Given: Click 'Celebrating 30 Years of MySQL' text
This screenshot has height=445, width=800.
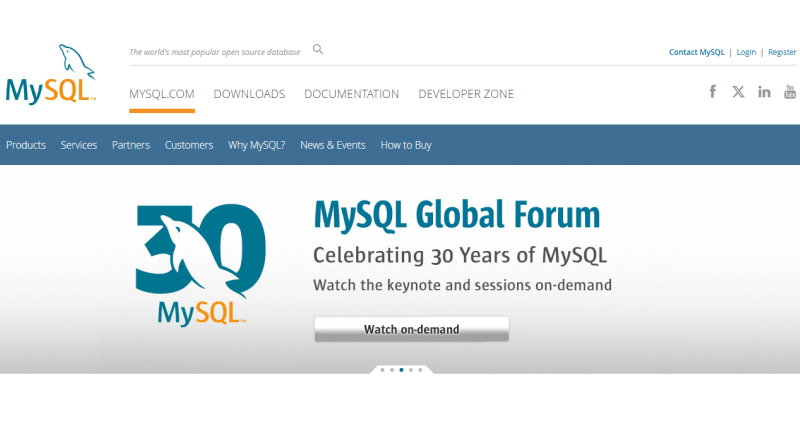Looking at the screenshot, I should 460,255.
